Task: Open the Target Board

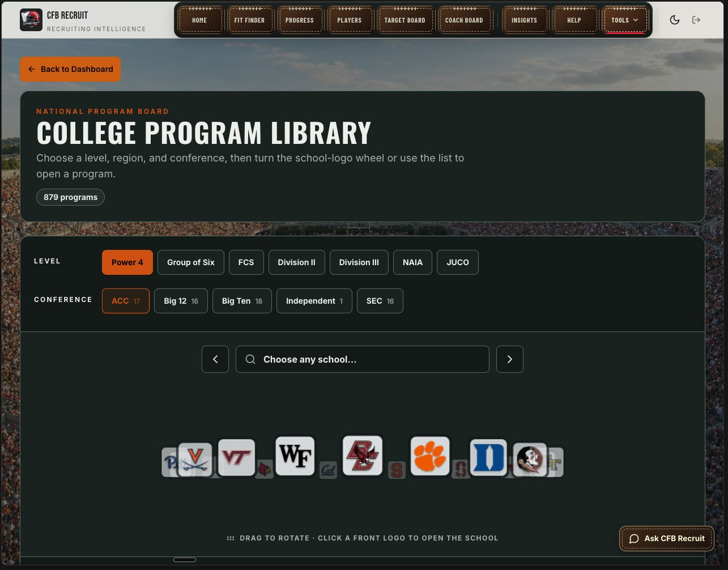Action: (405, 20)
